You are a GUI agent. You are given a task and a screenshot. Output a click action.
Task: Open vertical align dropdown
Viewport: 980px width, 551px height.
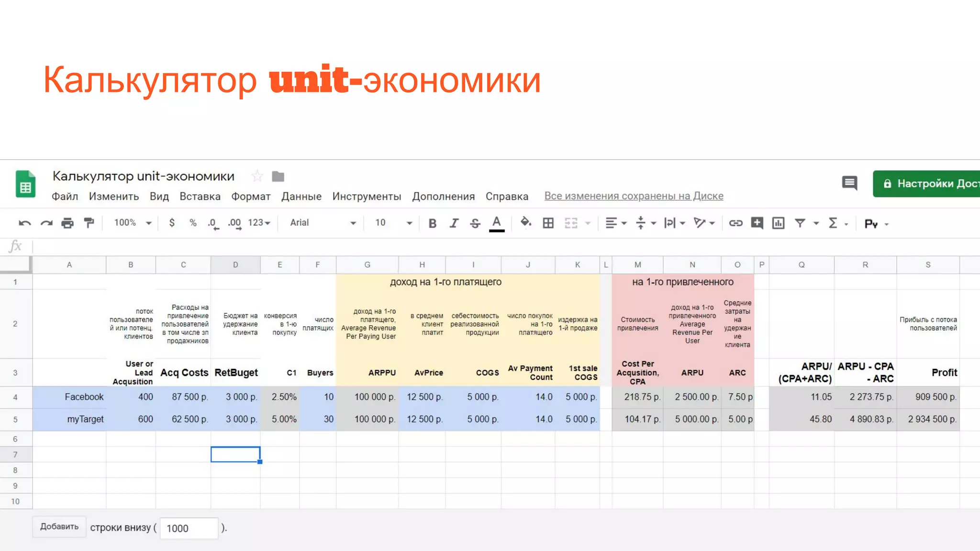pos(646,223)
